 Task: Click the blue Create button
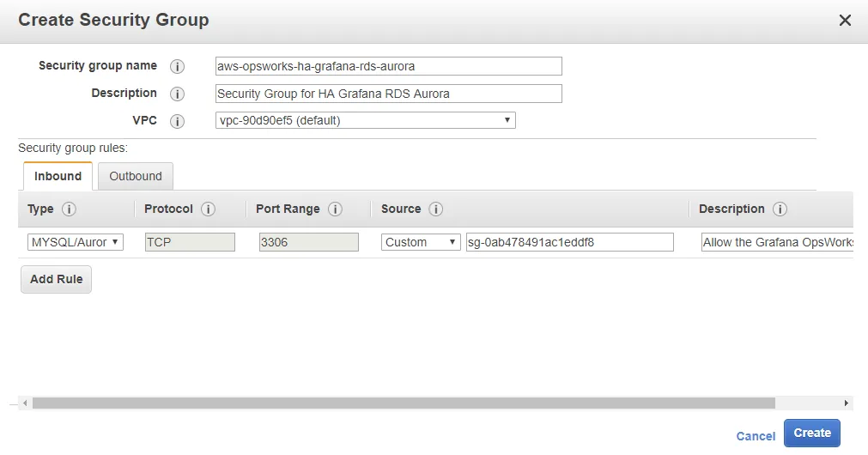811,434
